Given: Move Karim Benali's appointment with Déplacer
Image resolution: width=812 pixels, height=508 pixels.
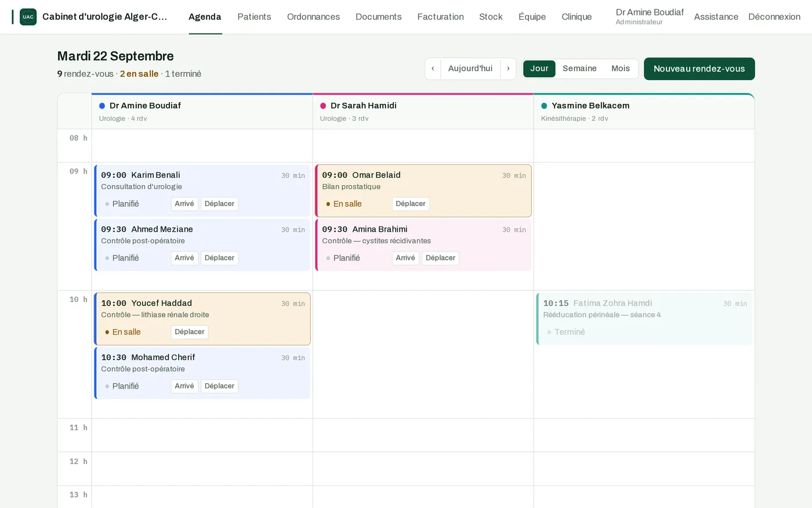Looking at the screenshot, I should point(219,204).
